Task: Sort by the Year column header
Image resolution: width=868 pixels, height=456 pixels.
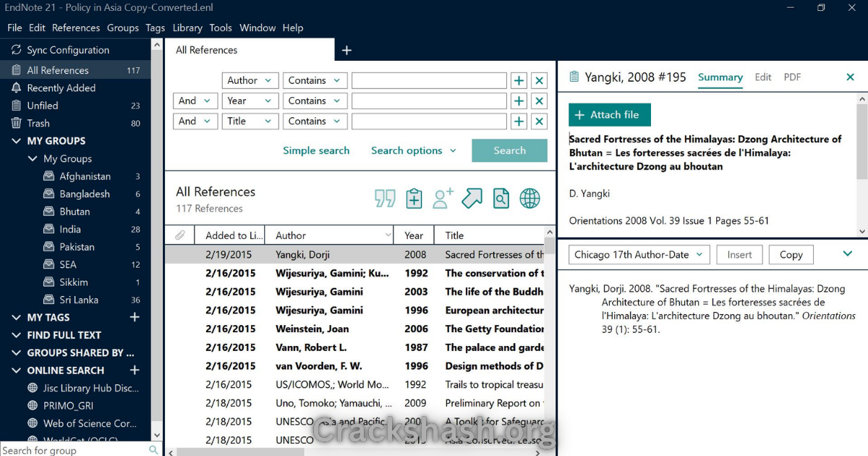Action: [414, 235]
